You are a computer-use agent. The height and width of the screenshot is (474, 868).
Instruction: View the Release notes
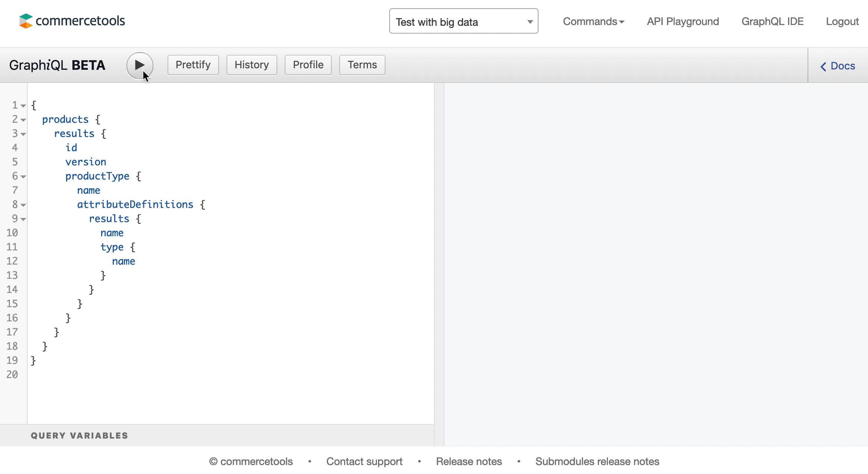tap(469, 461)
